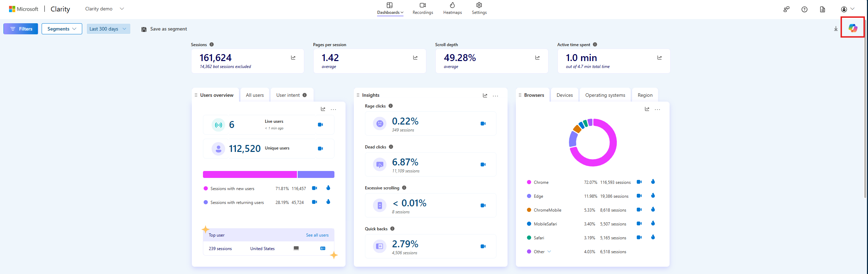The image size is (868, 274).
Task: Open the Filters button
Action: coord(21,29)
